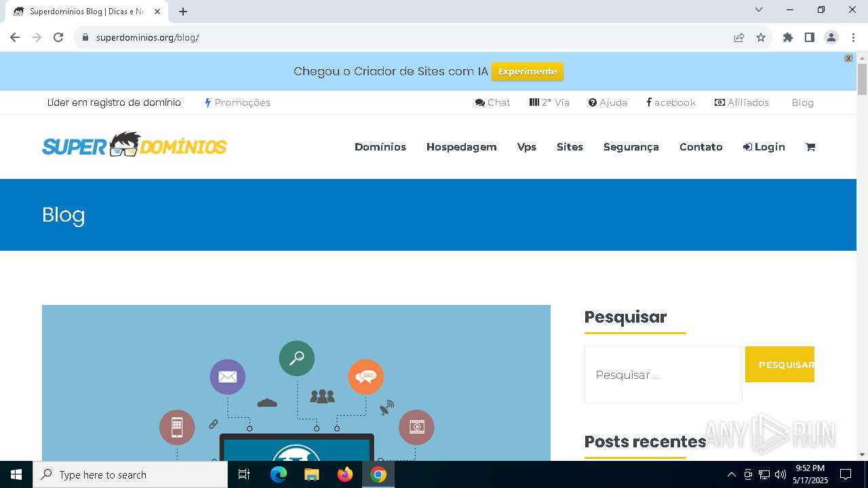The width and height of the screenshot is (868, 488).
Task: Click the page vertical scrollbar thumb
Action: 862,80
